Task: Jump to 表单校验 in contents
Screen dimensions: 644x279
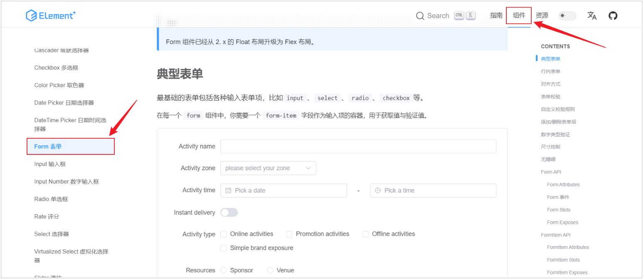Action: coord(550,97)
